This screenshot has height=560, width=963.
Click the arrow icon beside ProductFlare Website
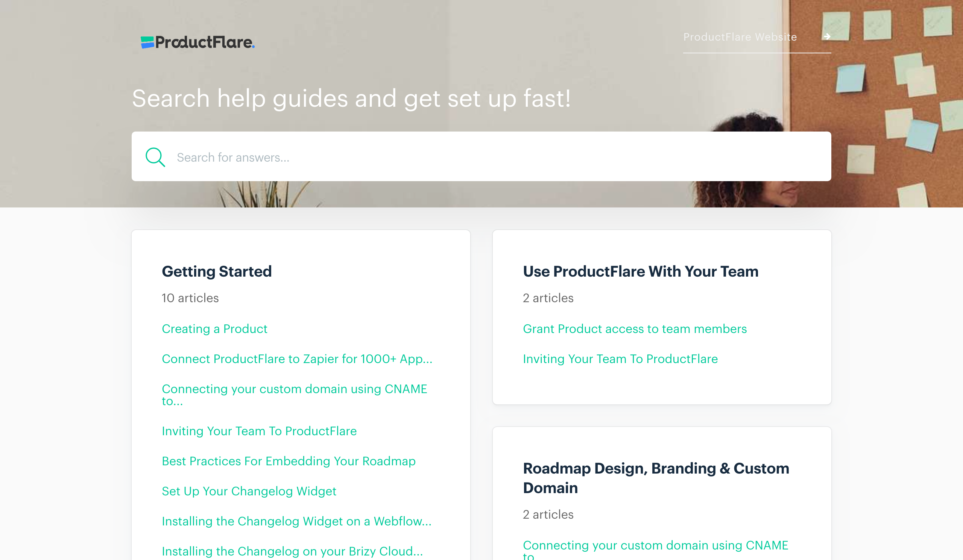(x=827, y=37)
